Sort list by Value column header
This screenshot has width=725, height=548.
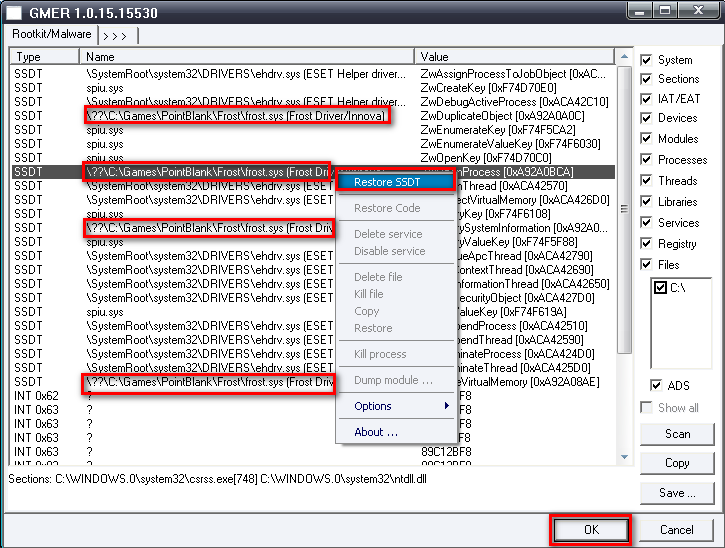click(x=514, y=57)
